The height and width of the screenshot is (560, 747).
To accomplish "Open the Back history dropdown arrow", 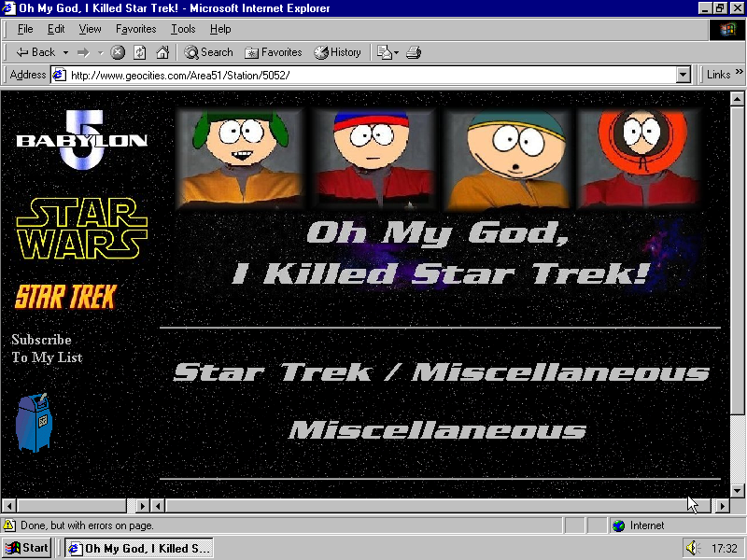I will [x=65, y=52].
